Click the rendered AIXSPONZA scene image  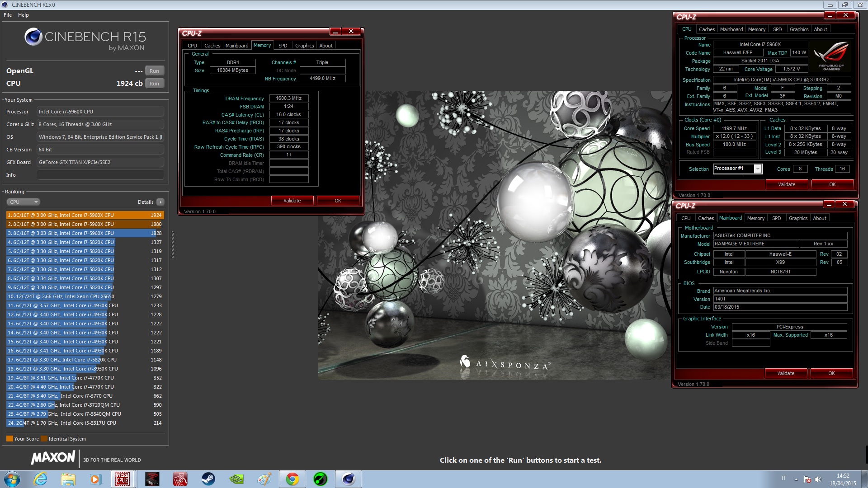[x=495, y=235]
